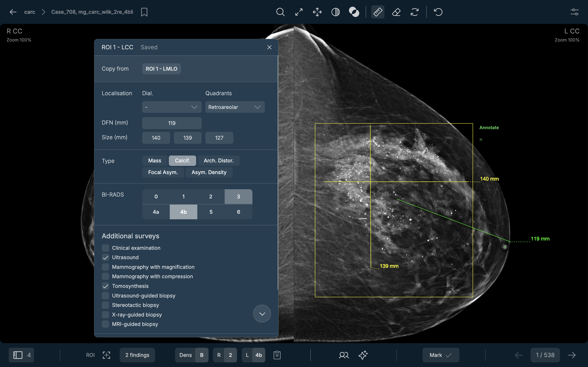Open the Dial. localisation dropdown
Viewport: 588px width, 367px height.
click(x=172, y=107)
